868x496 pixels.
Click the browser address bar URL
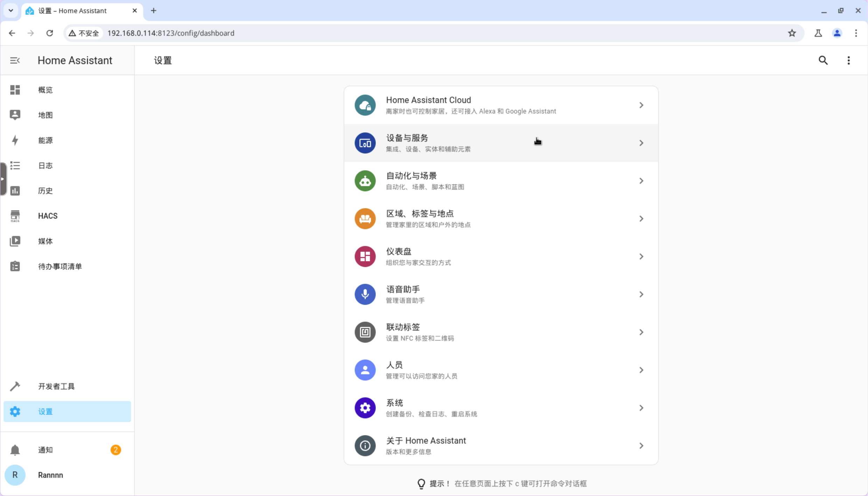(171, 33)
